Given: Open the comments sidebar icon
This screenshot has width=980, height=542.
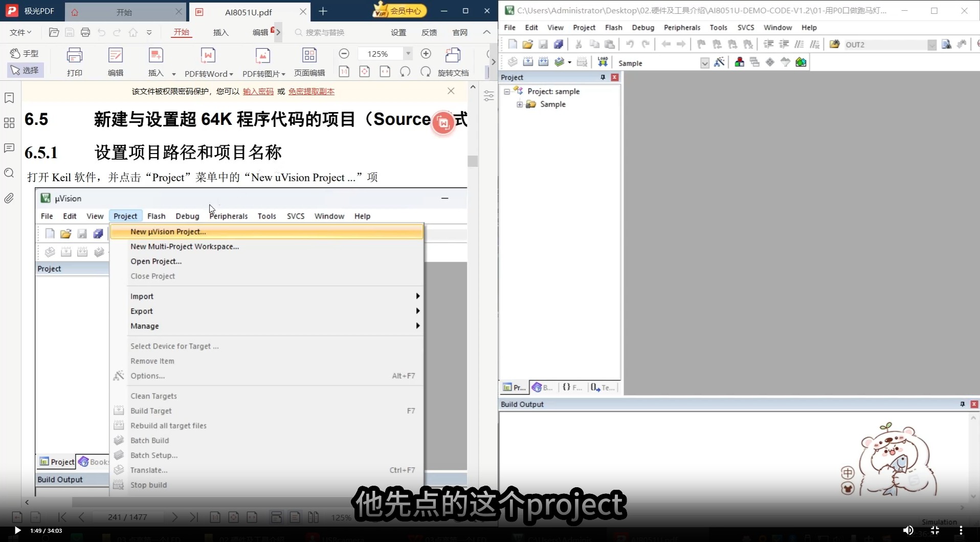Looking at the screenshot, I should click(9, 148).
